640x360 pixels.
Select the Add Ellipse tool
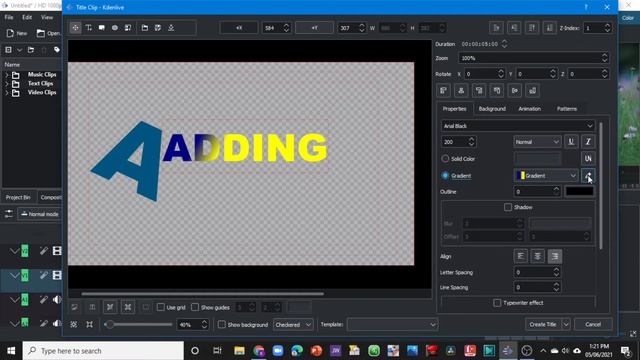pos(115,28)
